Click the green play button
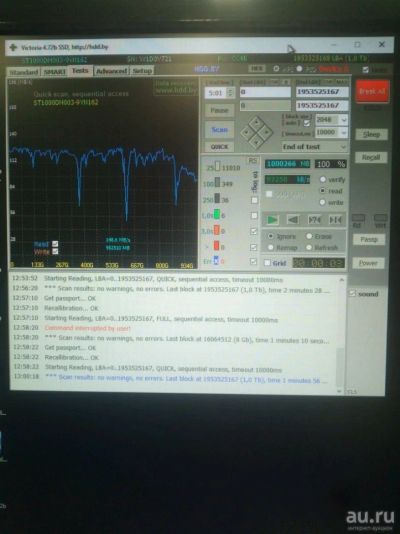Viewport: 400px width, 534px height. coord(272,220)
